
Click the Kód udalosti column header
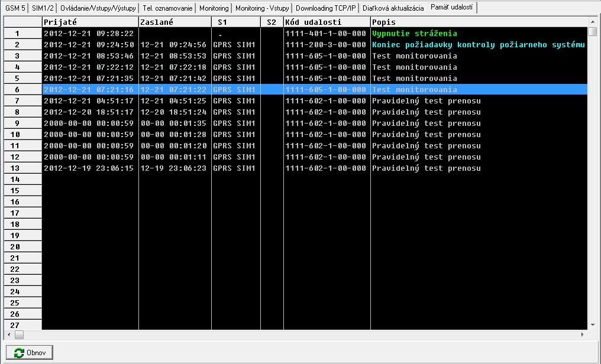327,22
